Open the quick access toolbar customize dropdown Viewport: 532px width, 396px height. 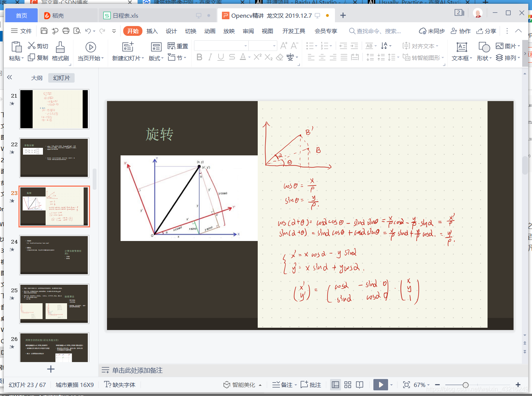coord(114,31)
